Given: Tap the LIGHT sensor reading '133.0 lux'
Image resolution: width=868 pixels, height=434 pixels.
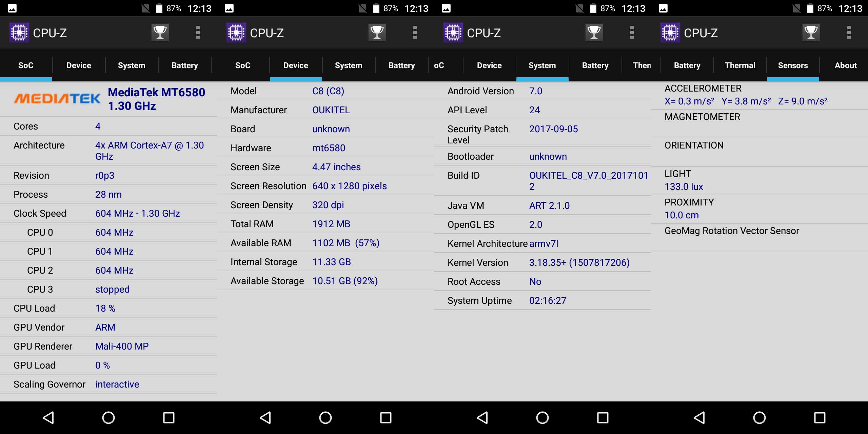Looking at the screenshot, I should pos(684,187).
